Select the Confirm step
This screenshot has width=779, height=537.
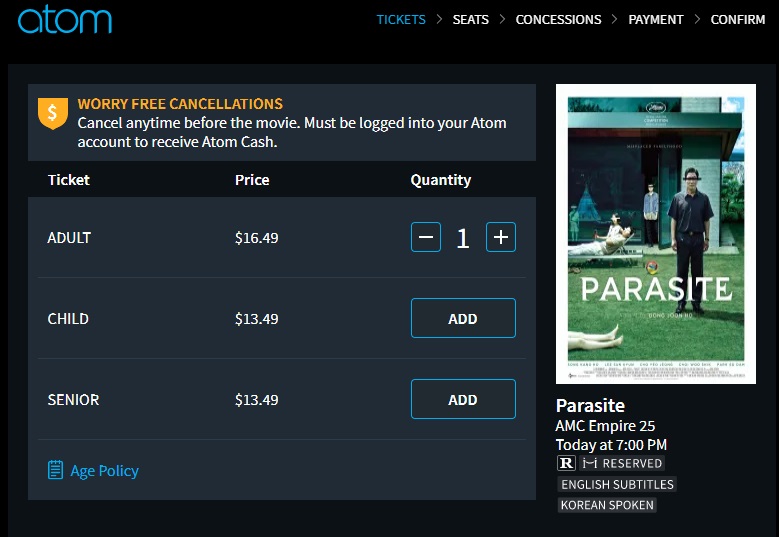[x=738, y=19]
